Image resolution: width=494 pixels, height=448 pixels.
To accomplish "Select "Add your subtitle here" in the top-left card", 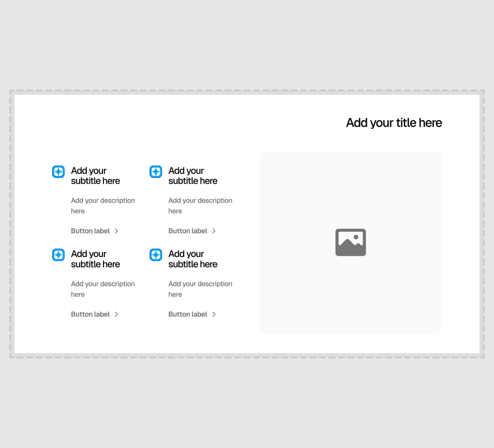I will (x=96, y=176).
